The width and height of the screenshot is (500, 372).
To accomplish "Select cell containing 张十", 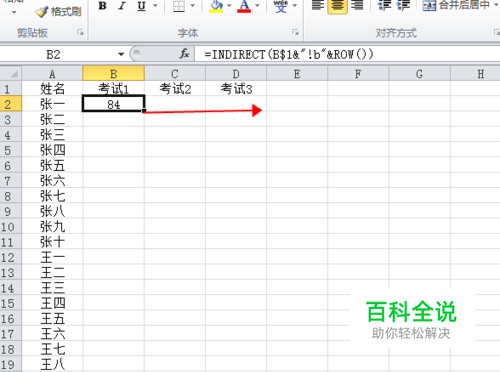I will tap(52, 242).
